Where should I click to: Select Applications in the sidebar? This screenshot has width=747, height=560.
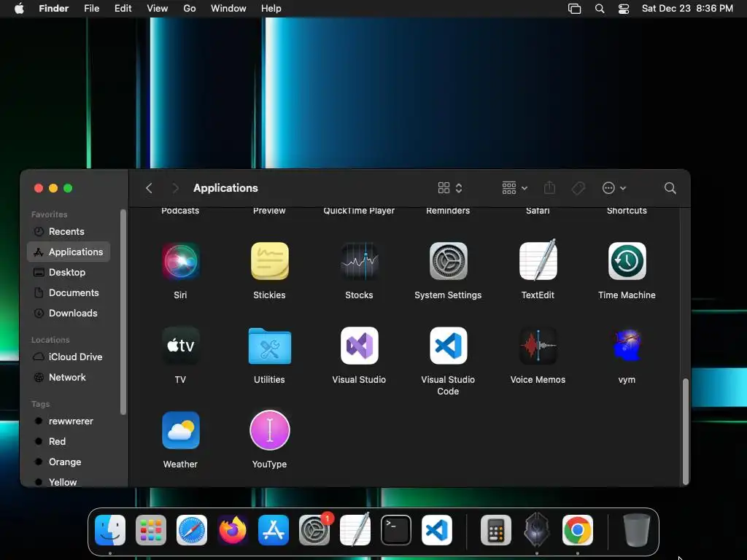69,252
